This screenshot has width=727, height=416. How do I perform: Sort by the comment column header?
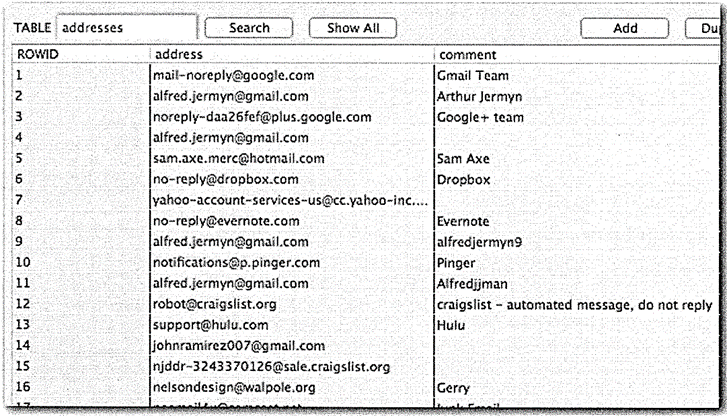click(x=577, y=54)
